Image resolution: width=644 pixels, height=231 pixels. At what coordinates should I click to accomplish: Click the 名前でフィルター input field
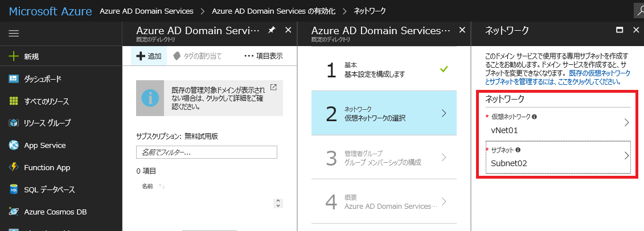pyautogui.click(x=207, y=152)
